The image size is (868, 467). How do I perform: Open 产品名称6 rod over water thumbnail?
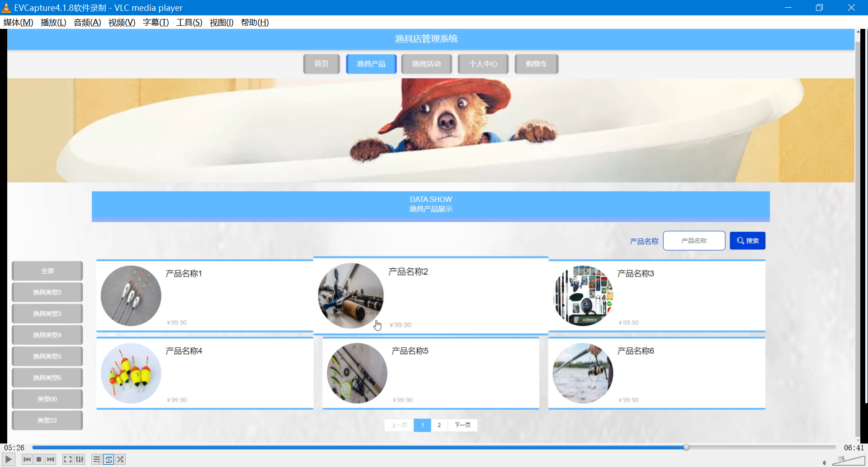point(583,373)
